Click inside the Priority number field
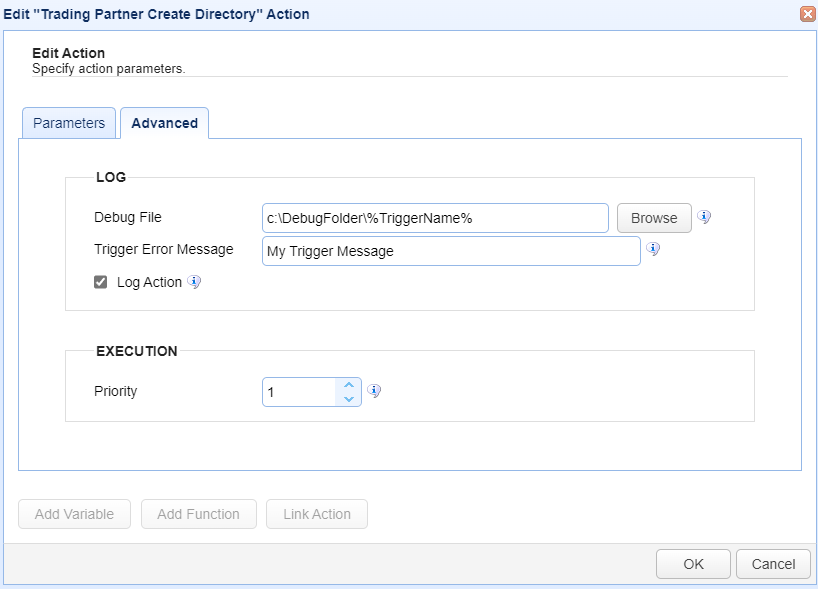 tap(298, 392)
